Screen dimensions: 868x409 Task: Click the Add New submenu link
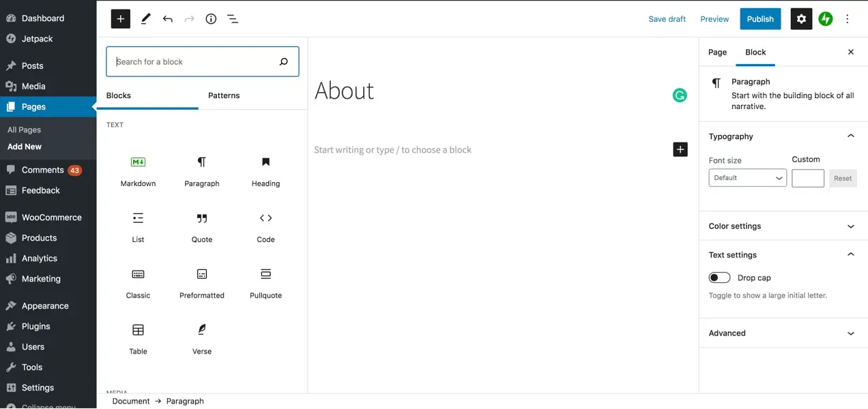[x=25, y=147]
